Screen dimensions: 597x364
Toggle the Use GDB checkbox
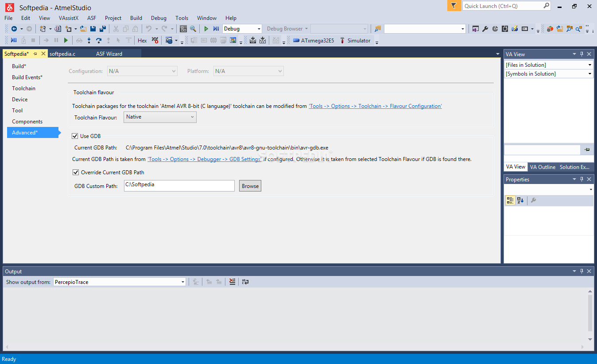click(75, 136)
